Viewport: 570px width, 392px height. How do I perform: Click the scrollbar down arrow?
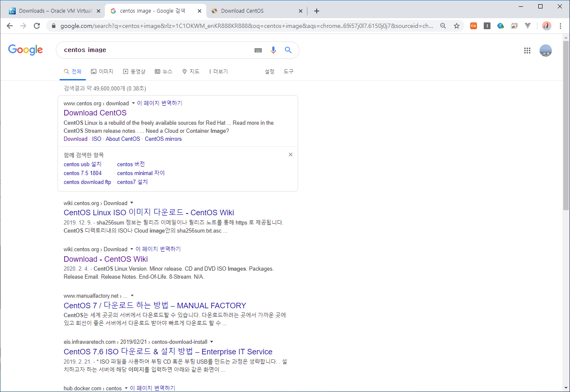click(566, 388)
